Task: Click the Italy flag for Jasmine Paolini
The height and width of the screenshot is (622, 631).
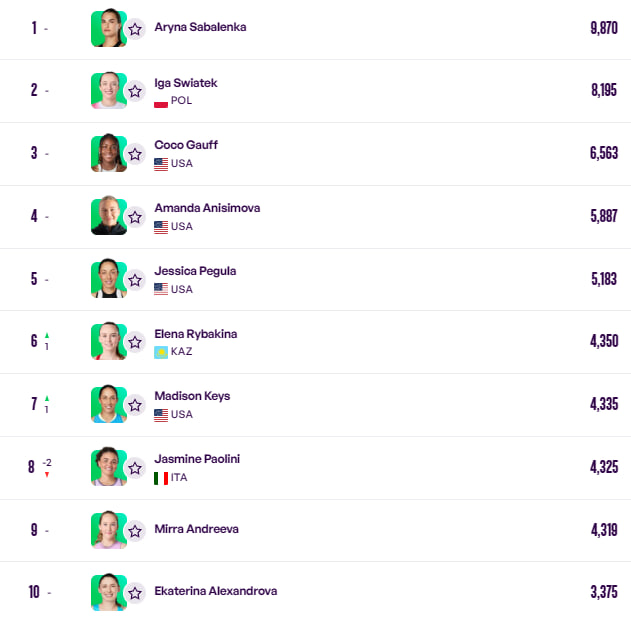Action: (x=161, y=478)
